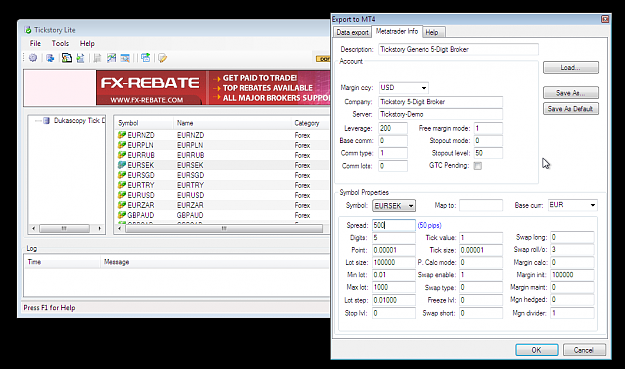Image resolution: width=625 pixels, height=369 pixels.
Task: Open the Tools menu in Tickstory Lite
Action: [x=60, y=43]
